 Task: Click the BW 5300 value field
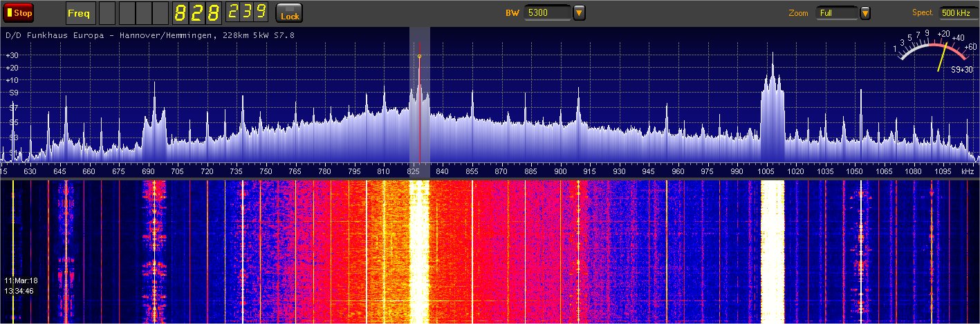click(546, 12)
